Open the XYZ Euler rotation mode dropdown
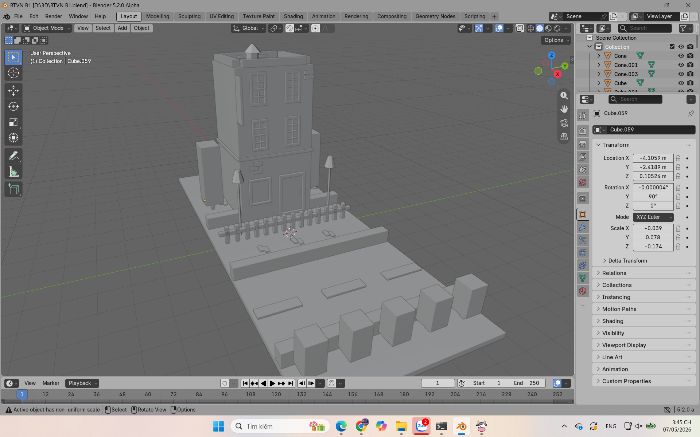The image size is (700, 437). tap(653, 217)
